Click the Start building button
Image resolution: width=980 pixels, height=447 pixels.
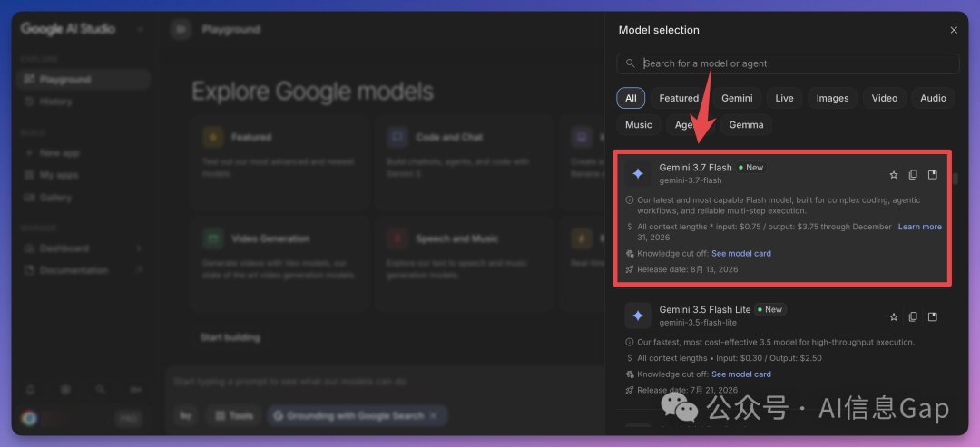click(x=230, y=338)
